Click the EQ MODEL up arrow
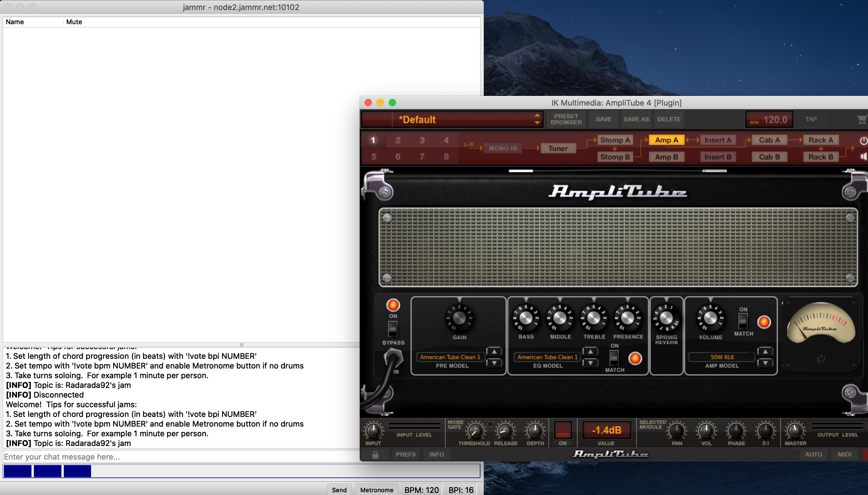Screen dimensions: 868x495 point(590,352)
